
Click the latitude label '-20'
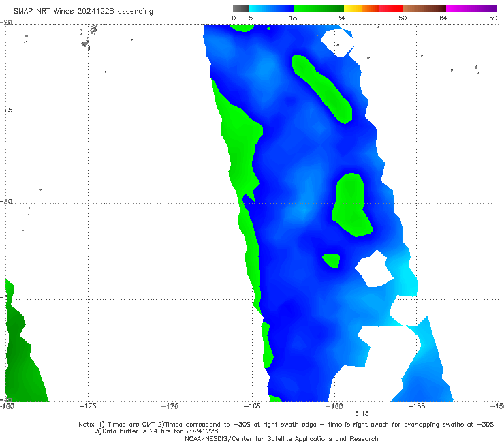coord(6,22)
